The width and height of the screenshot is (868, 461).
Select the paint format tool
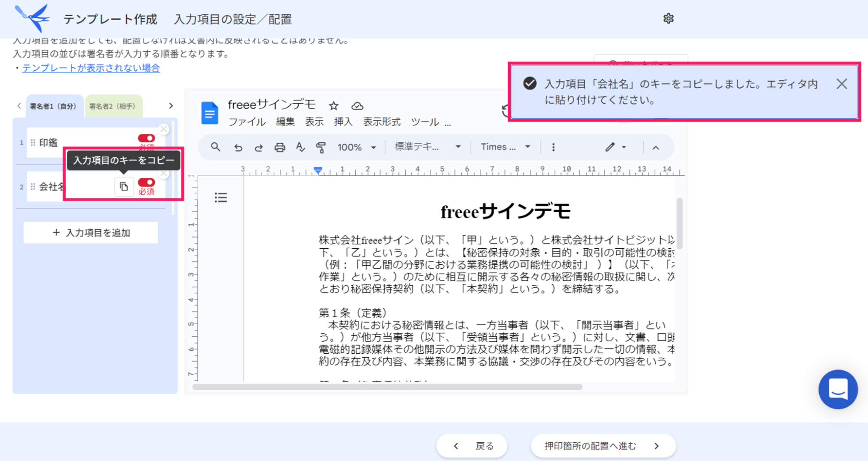[321, 148]
